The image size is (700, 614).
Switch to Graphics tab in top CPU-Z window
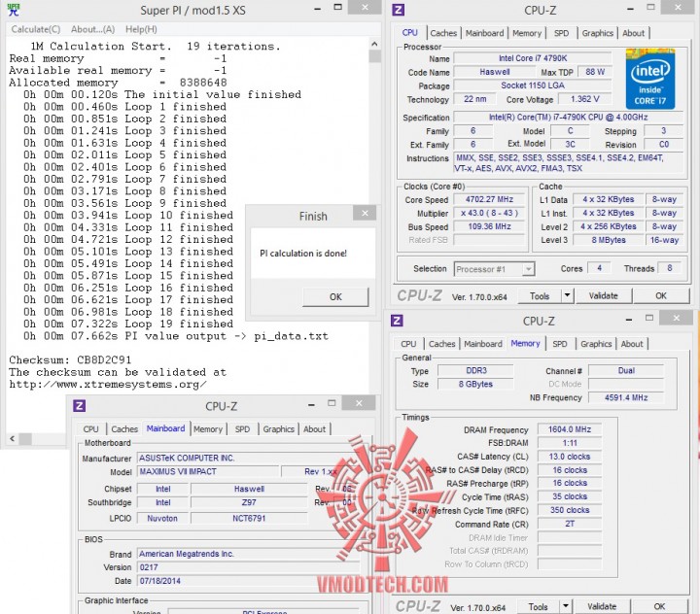pos(597,33)
